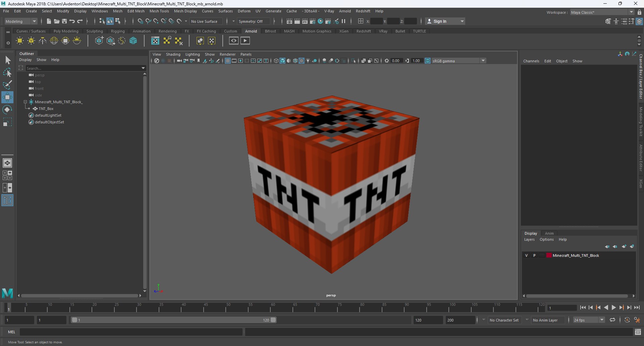Toggle smooth shade all in viewport

click(282, 61)
